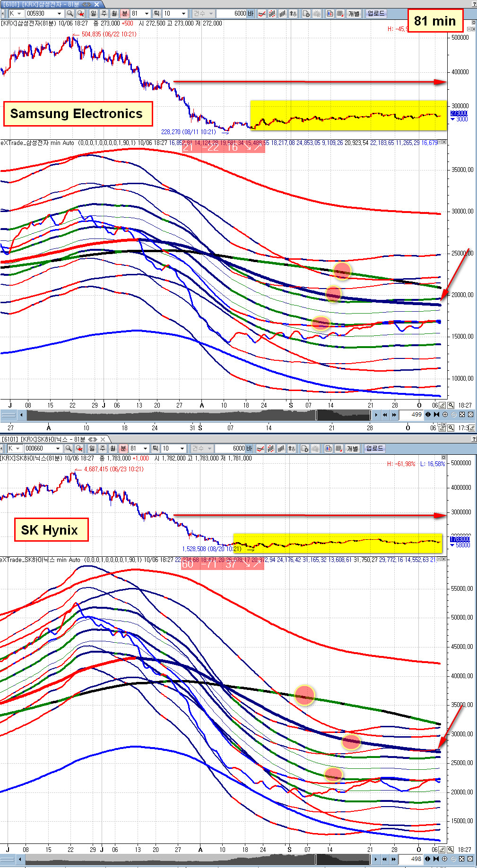Click the 업로드 button in SK Hynix toolbar
The height and width of the screenshot is (868, 477).
pos(375,448)
